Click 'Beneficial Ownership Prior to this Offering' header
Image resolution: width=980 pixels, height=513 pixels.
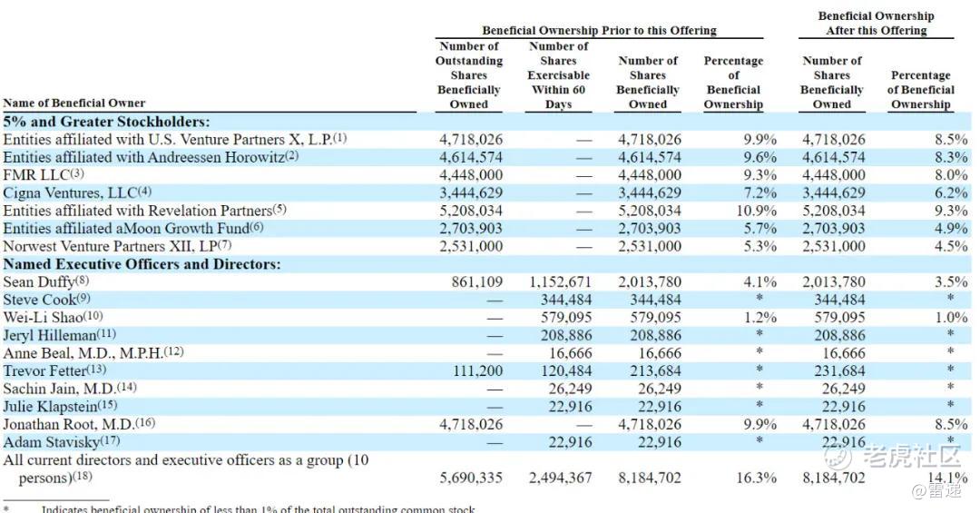599,30
